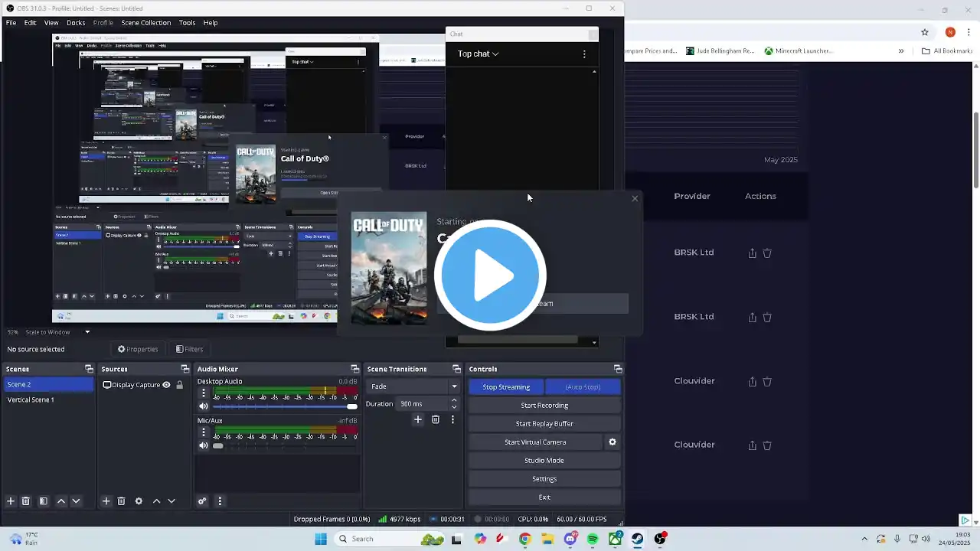The image size is (980, 551).
Task: Pop out the Scenes dock
Action: [x=89, y=369]
